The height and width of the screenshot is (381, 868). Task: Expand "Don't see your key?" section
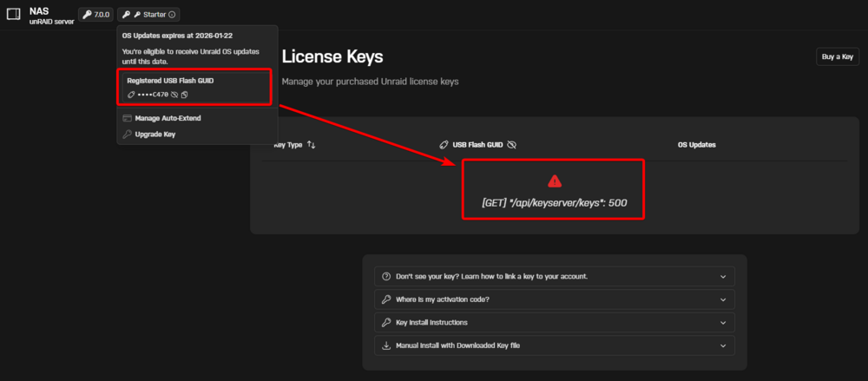point(555,276)
